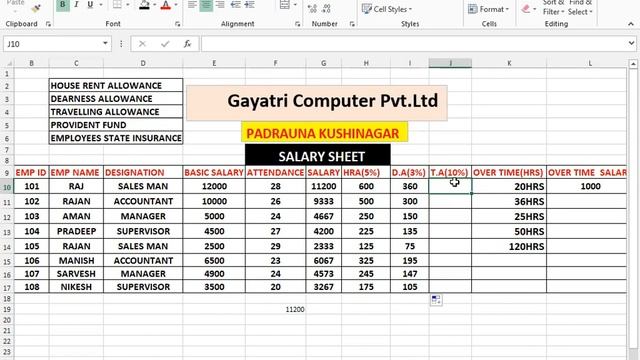Select column K header

[509, 63]
